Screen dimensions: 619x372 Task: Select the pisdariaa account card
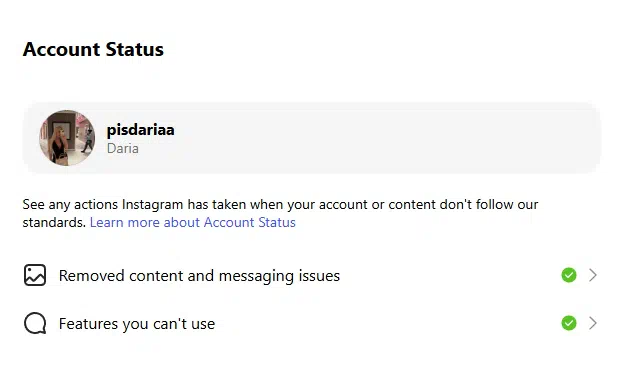[x=311, y=138]
